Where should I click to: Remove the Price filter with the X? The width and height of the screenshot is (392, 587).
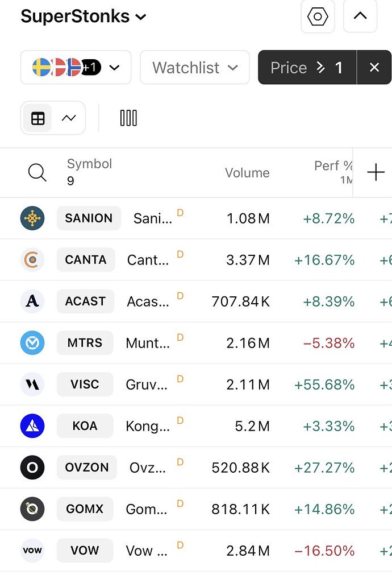pyautogui.click(x=374, y=68)
